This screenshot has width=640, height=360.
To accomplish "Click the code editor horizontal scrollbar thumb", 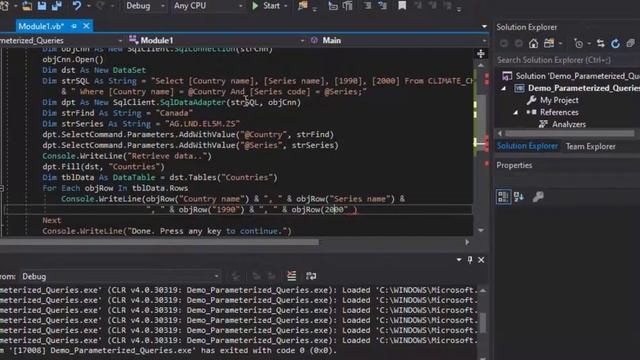I will click(159, 242).
